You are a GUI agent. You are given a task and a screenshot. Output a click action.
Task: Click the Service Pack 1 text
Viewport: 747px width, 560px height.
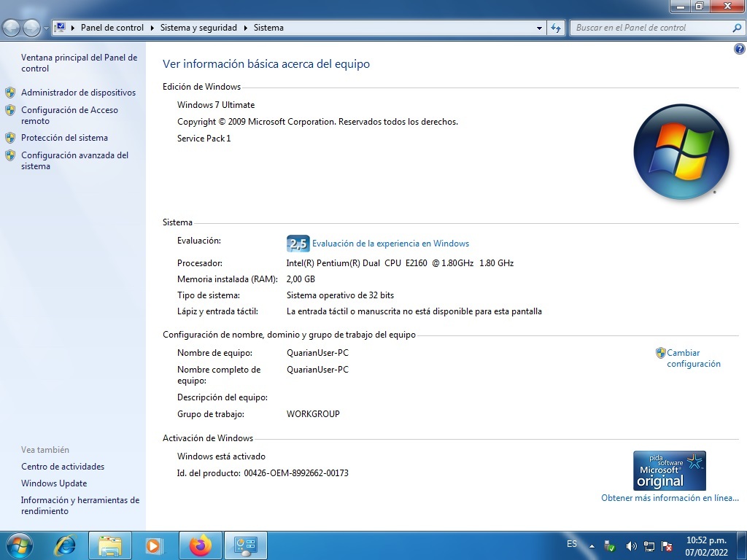coord(204,139)
